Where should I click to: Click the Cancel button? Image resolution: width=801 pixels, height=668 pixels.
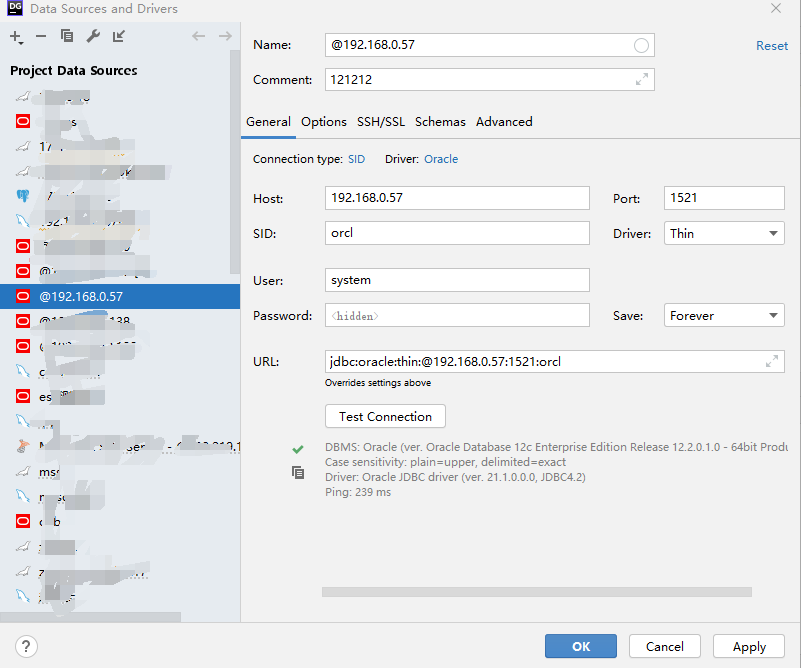(x=665, y=646)
